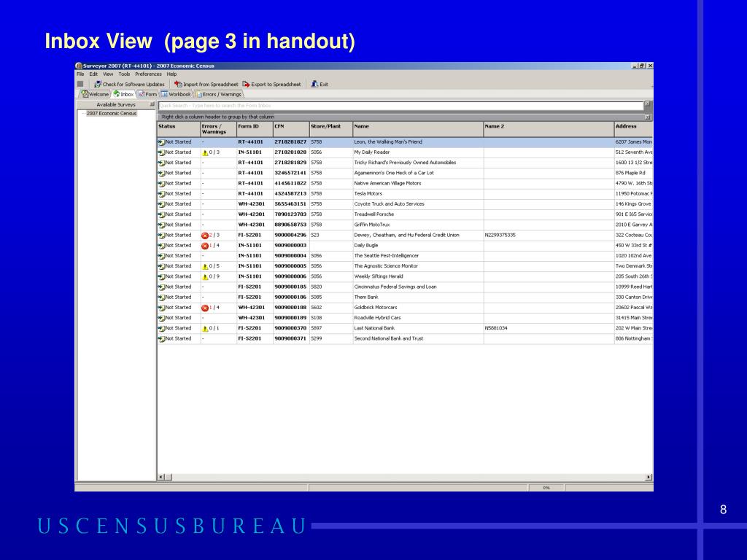Close the Quick Search bar with its X
Viewport: 747px width, 560px height.
(648, 104)
